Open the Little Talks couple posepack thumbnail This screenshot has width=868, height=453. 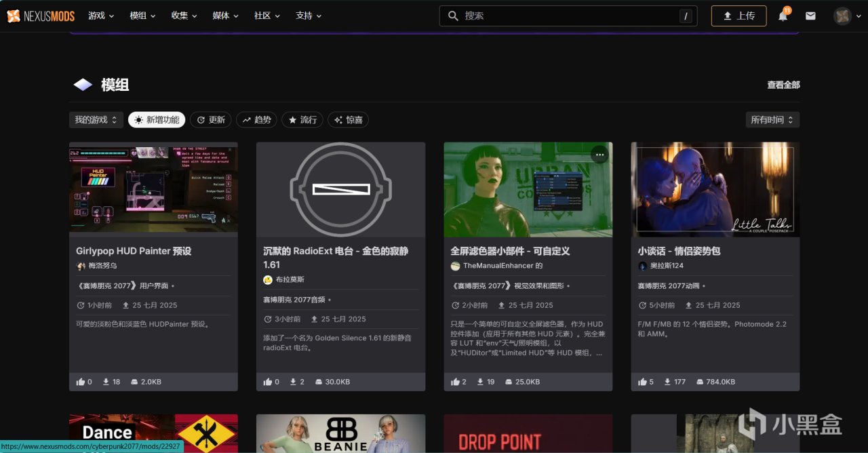(x=715, y=189)
